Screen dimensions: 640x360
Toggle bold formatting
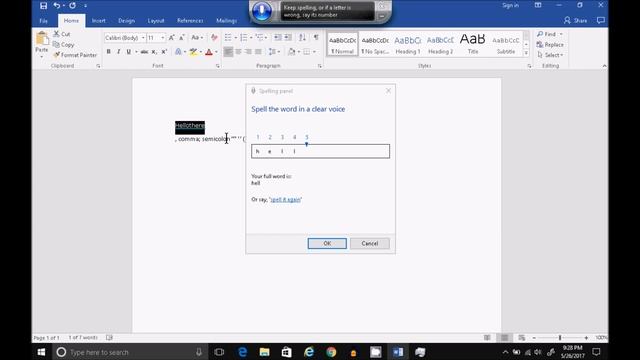(x=109, y=52)
